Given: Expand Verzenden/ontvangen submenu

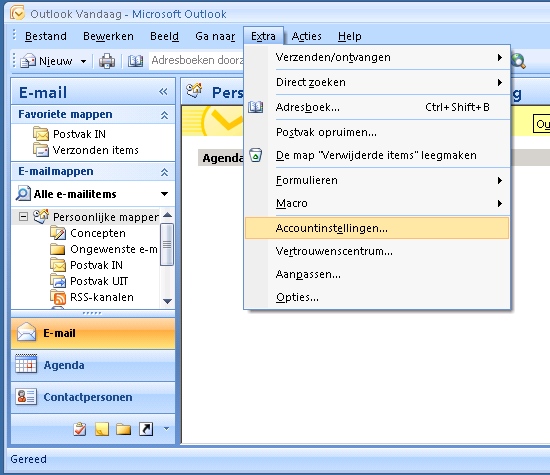Looking at the screenshot, I should tap(377, 57).
